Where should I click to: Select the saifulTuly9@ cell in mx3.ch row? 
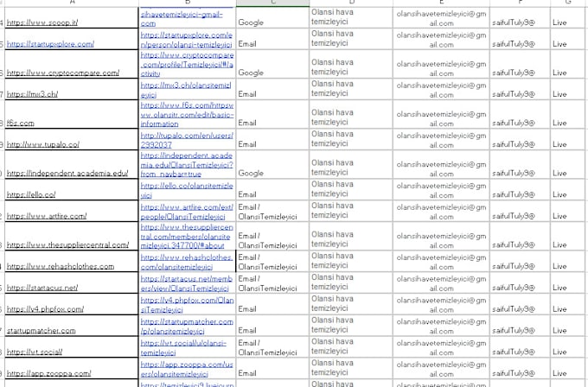521,90
